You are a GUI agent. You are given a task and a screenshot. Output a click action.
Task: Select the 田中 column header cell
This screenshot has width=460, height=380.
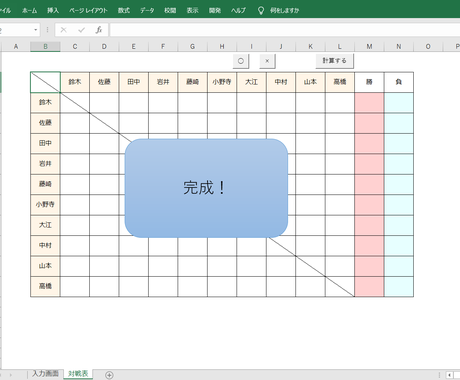point(134,82)
